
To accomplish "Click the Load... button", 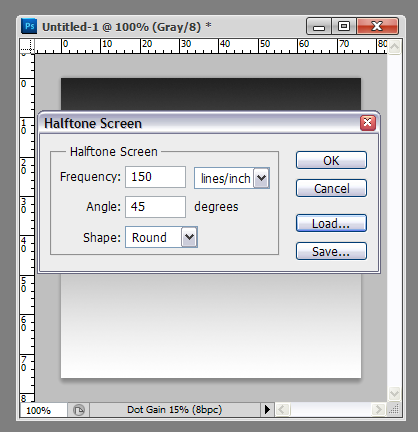I will coord(331,223).
